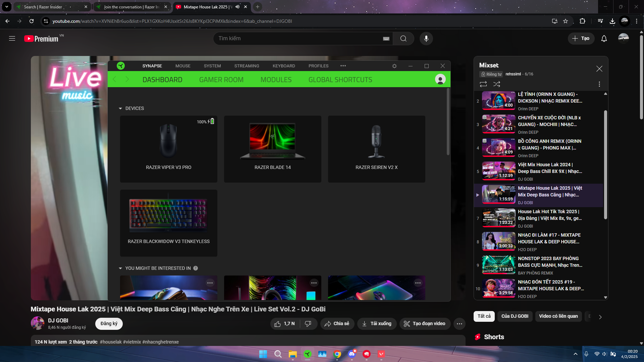This screenshot has width=644, height=362.
Task: Open options on third recommended product card
Action: pos(418,283)
